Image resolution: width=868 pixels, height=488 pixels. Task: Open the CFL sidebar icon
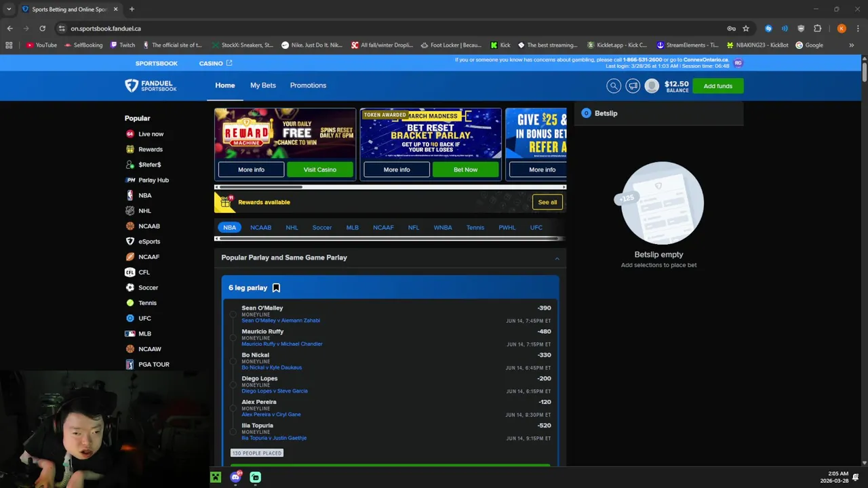(x=130, y=272)
